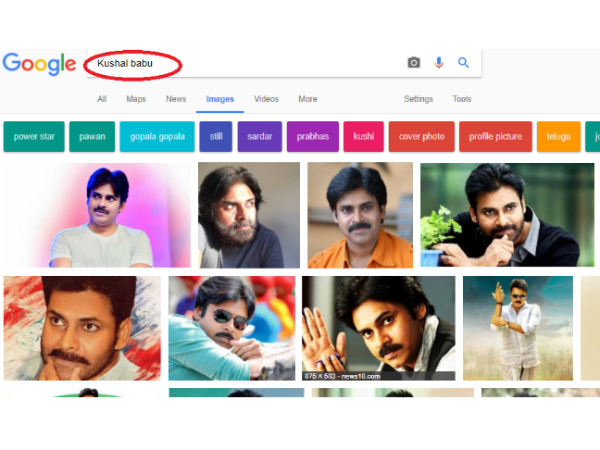600x450 pixels.
Task: Pick the orange 'telugu' chip
Action: point(558,137)
